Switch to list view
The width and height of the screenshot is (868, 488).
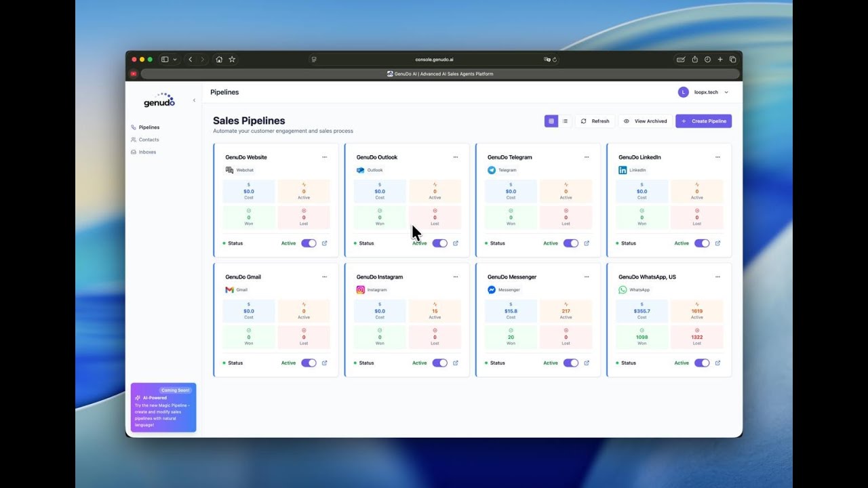tap(565, 121)
